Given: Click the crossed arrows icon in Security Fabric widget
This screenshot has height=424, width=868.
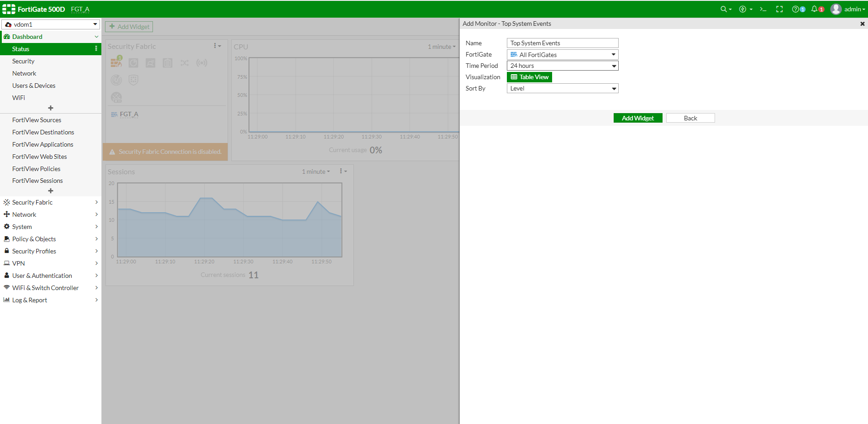Looking at the screenshot, I should click(185, 63).
